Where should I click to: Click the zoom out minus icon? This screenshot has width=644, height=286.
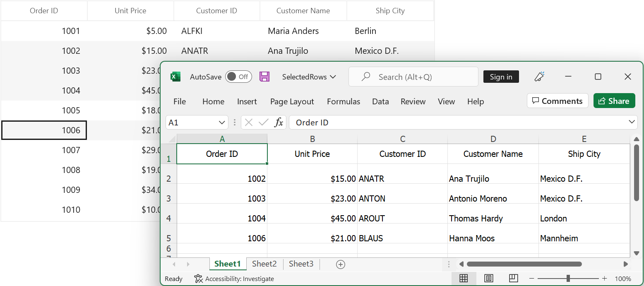pos(532,279)
